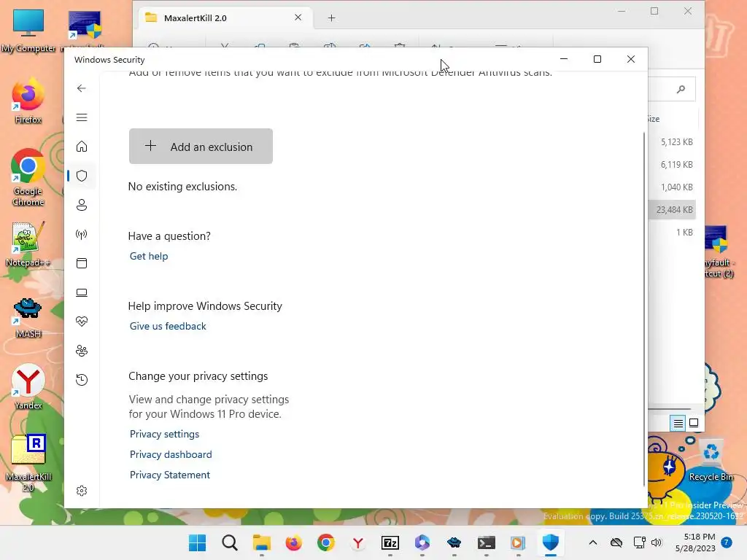747x560 pixels.
Task: Open Virus & threat protection shield icon
Action: pyautogui.click(x=82, y=176)
